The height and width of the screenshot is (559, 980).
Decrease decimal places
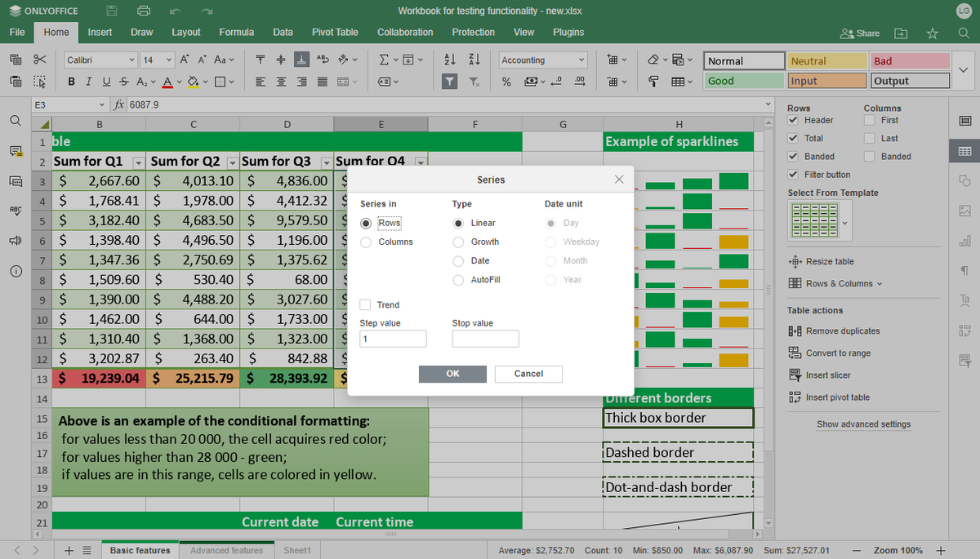pos(556,81)
